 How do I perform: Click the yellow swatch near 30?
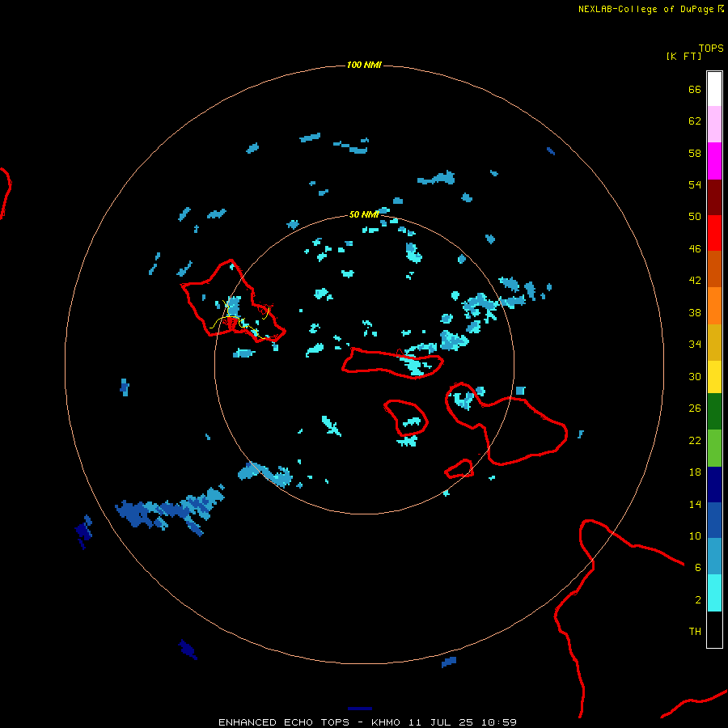click(x=714, y=377)
